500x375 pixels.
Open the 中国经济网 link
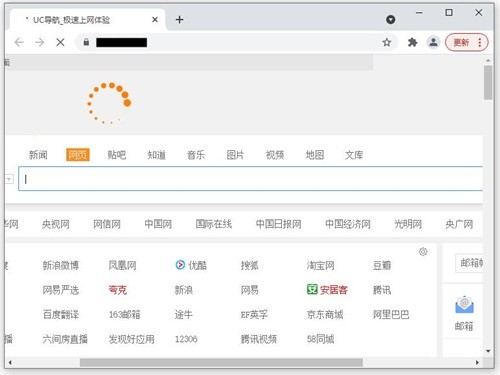coord(348,224)
